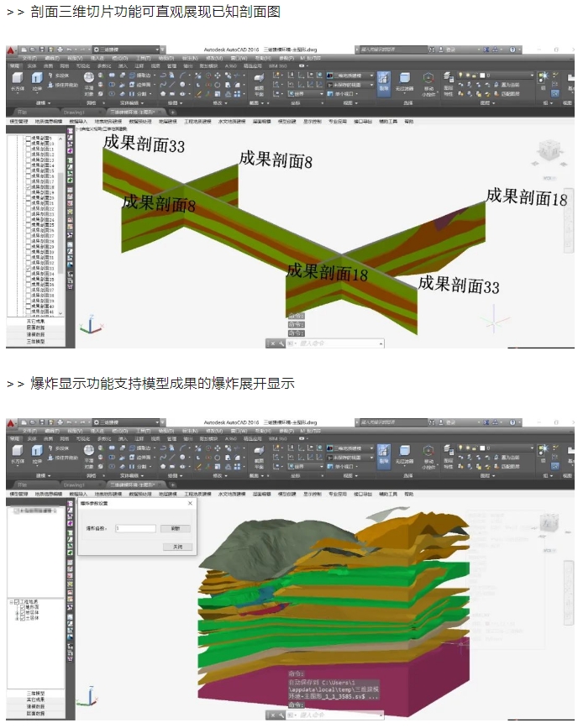Toggle the 工程地质 checkbox in the tree
578x728 pixels.
(18, 602)
